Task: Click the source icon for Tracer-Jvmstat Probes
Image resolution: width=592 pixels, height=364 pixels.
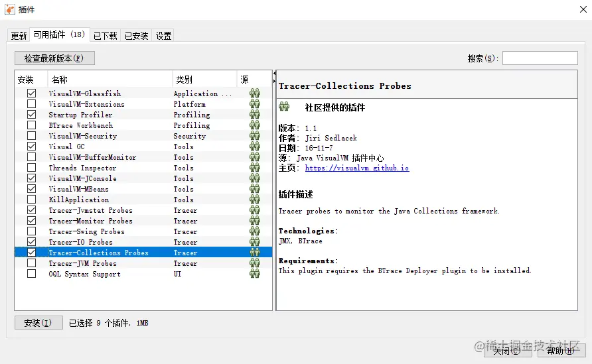Action: [x=255, y=210]
